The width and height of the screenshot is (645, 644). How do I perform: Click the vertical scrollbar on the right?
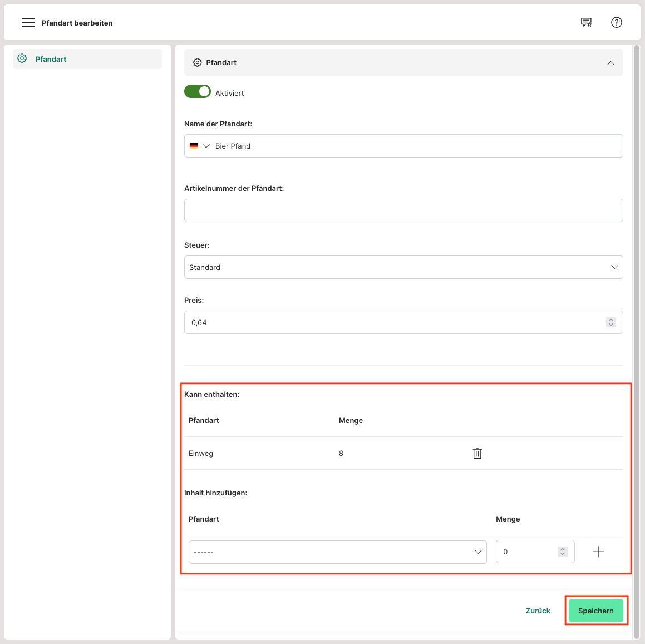(637, 334)
